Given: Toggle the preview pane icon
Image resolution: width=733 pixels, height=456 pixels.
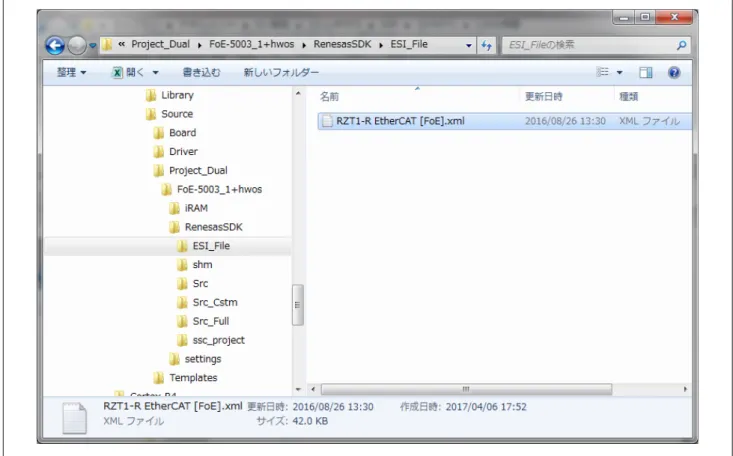Looking at the screenshot, I should point(646,72).
